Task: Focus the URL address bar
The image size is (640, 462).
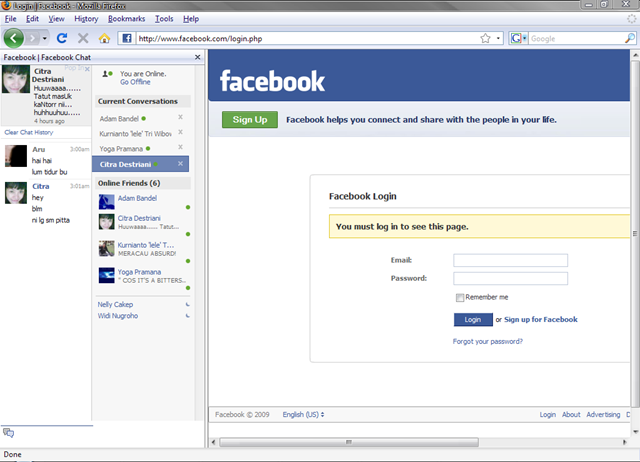Action: [308, 38]
